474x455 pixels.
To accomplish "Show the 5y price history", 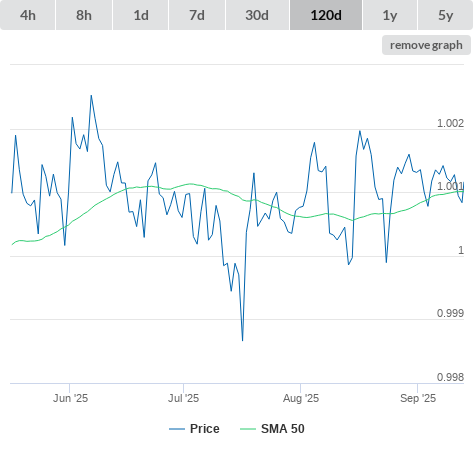I will (446, 15).
